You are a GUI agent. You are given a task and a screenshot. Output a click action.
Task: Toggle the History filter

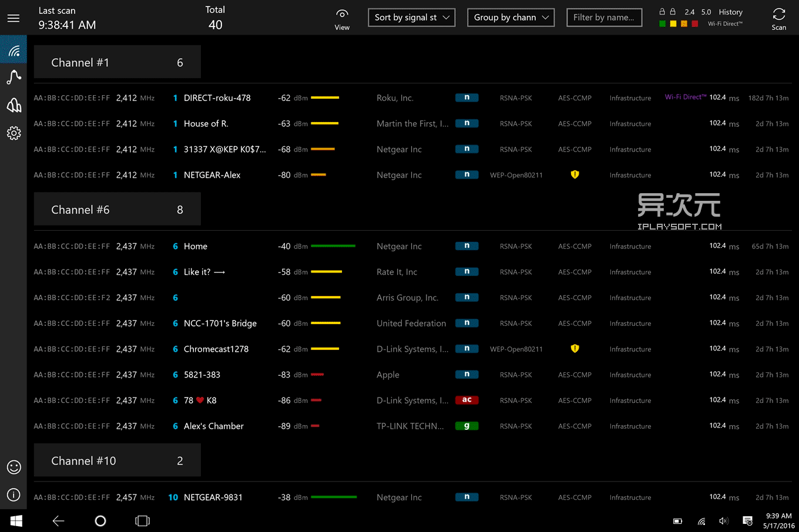coord(731,12)
